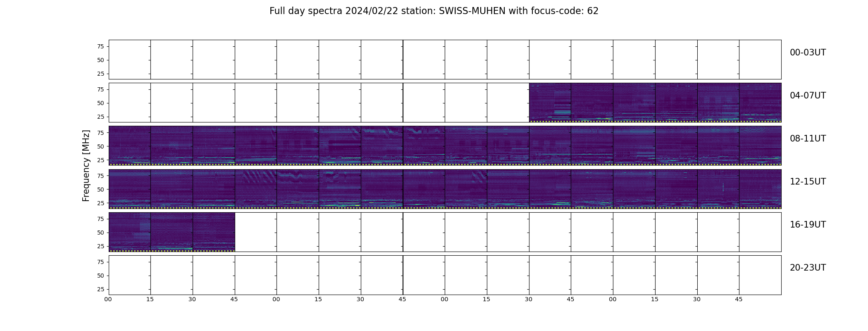
Task: Click the '25' tick label of the 04-07UT row
Action: [100, 117]
